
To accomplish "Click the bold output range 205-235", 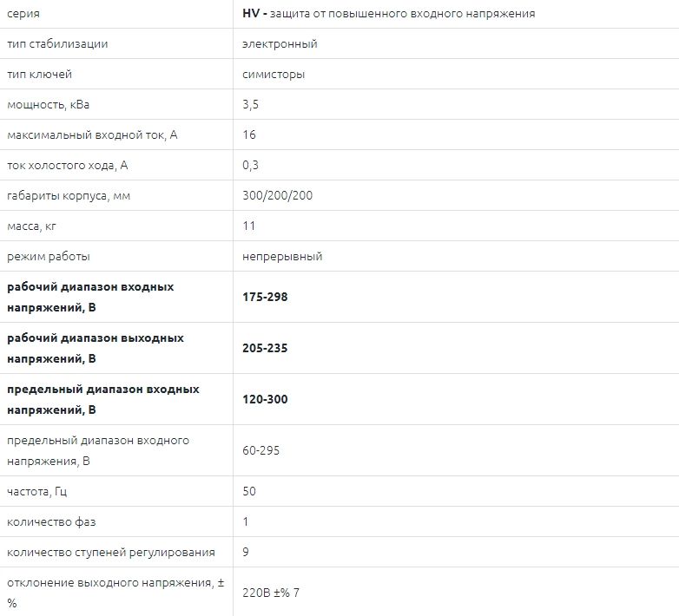I will pos(265,348).
